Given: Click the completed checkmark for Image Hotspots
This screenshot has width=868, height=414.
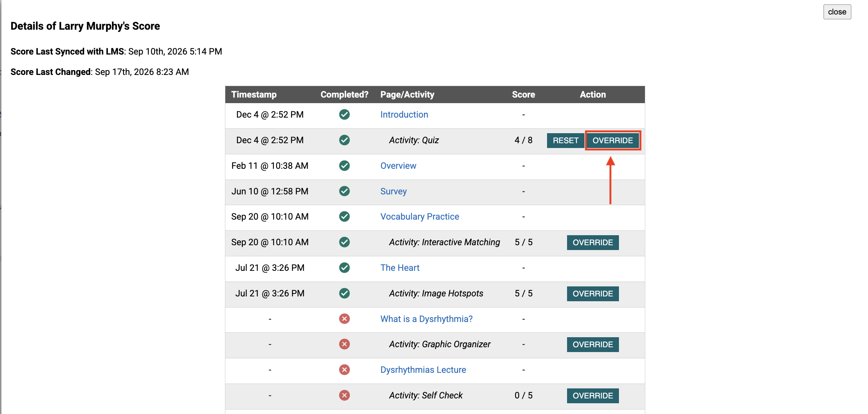Looking at the screenshot, I should [344, 293].
